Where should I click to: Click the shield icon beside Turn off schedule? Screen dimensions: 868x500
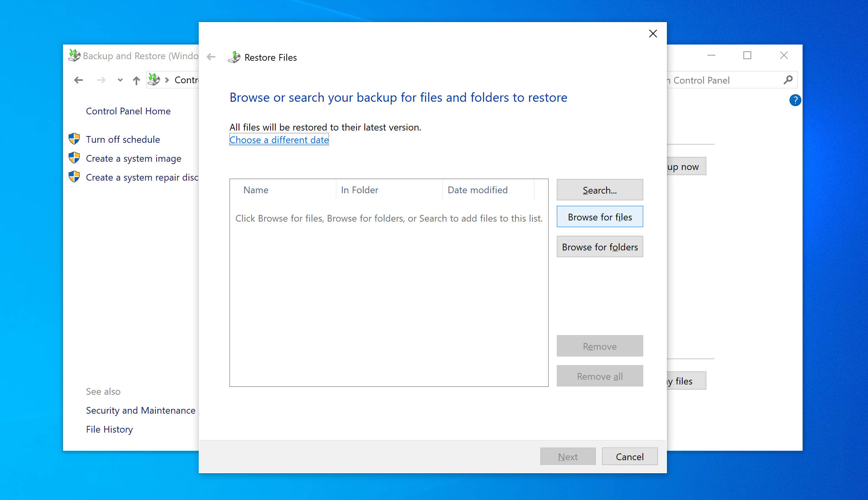tap(74, 139)
